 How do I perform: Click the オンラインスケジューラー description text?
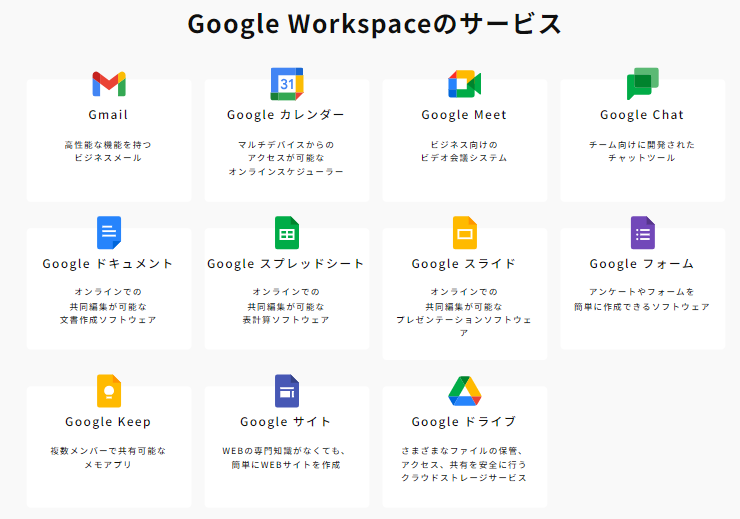click(286, 172)
